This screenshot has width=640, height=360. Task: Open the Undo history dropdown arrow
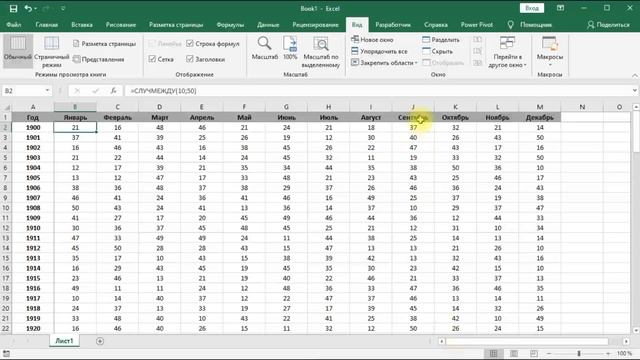(36, 9)
